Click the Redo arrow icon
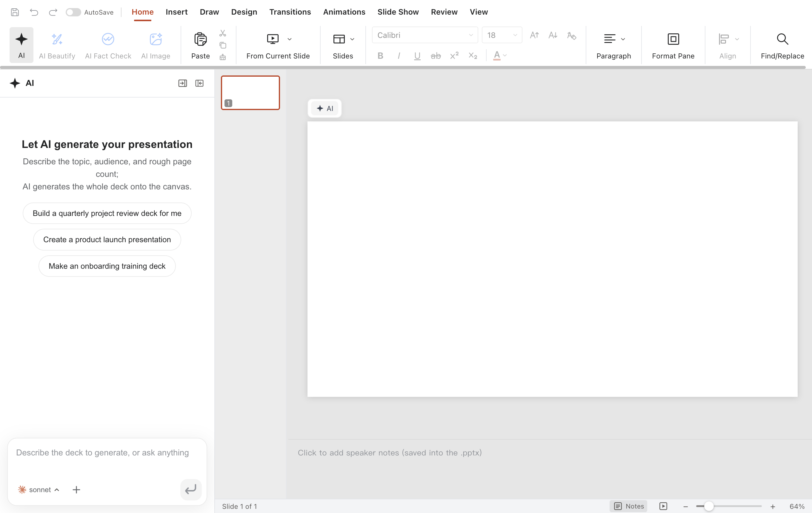Viewport: 812px width, 513px height. (53, 12)
